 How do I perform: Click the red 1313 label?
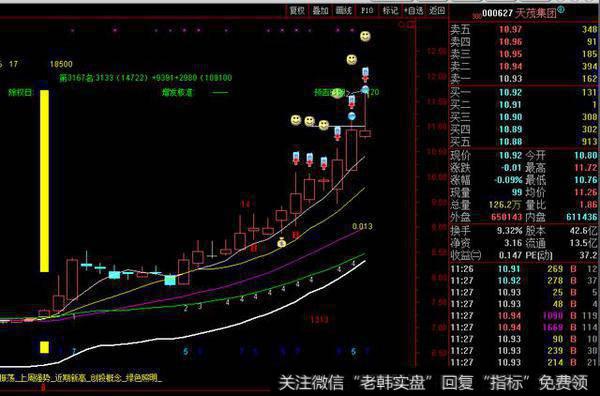click(319, 319)
